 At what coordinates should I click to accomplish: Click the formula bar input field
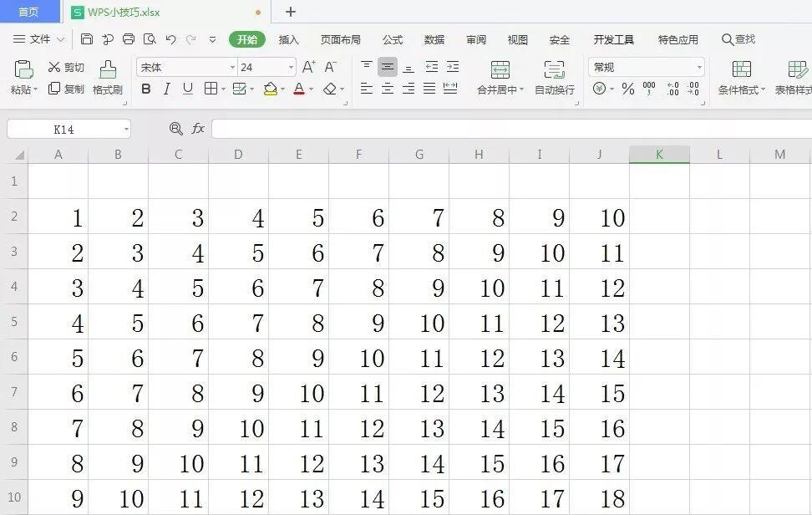point(511,129)
